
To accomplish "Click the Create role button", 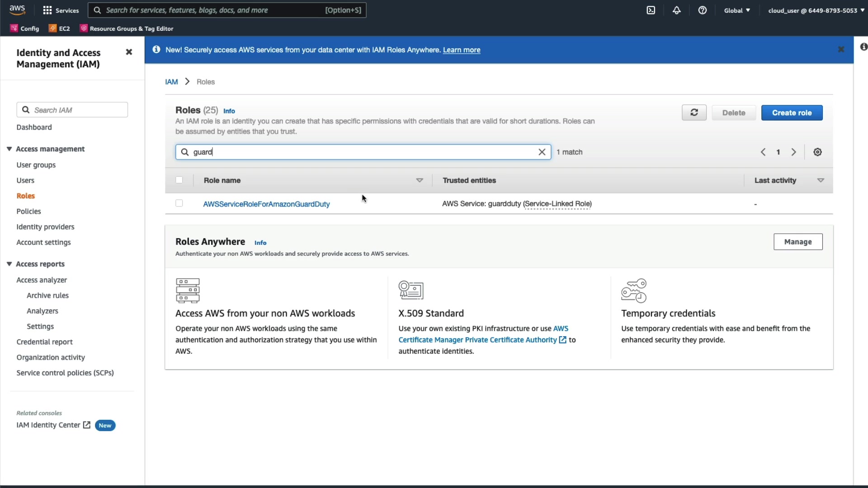I will [x=792, y=113].
